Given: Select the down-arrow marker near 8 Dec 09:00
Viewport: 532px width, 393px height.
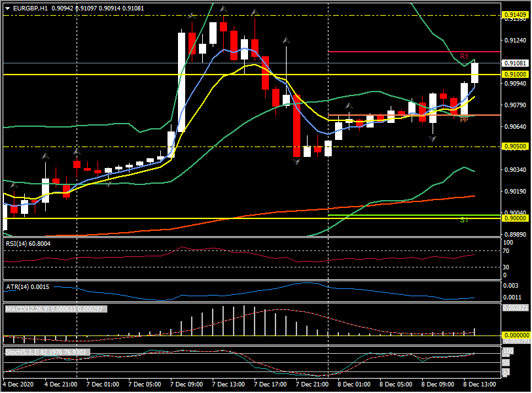Looking at the screenshot, I should [433, 139].
